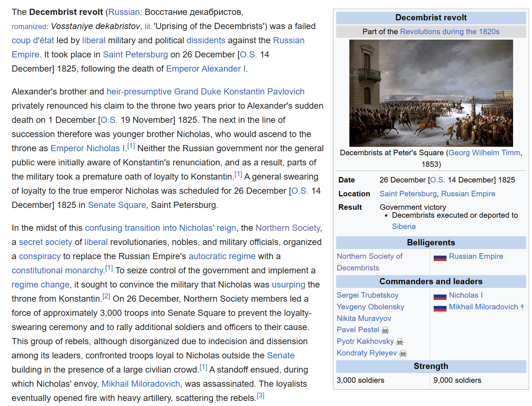Open Saint Petersburg link in the Location row

click(x=408, y=194)
